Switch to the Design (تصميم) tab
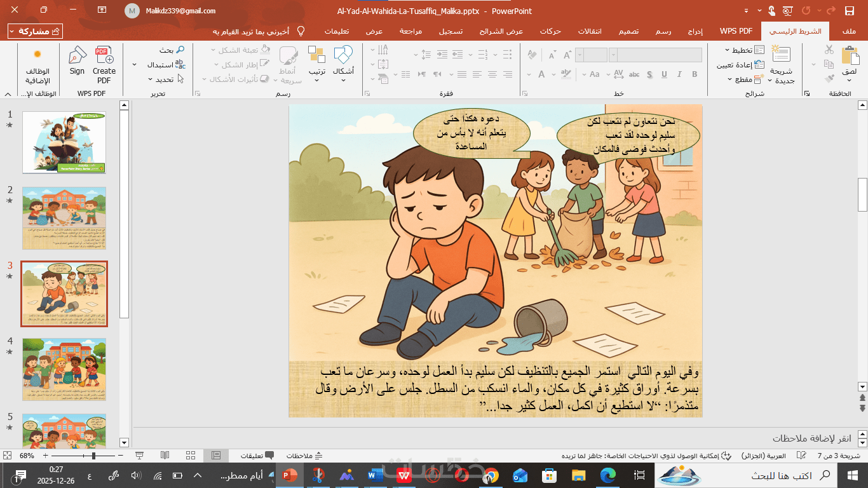This screenshot has width=868, height=488. tap(629, 31)
